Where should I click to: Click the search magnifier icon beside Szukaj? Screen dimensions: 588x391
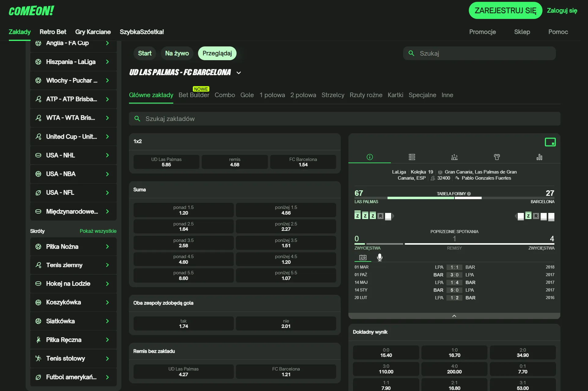[x=411, y=53]
